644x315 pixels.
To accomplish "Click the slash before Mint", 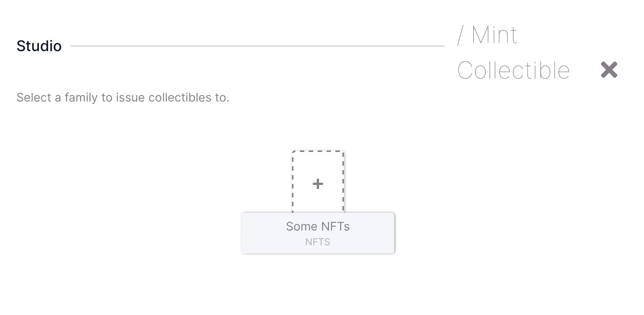I will coord(461,36).
